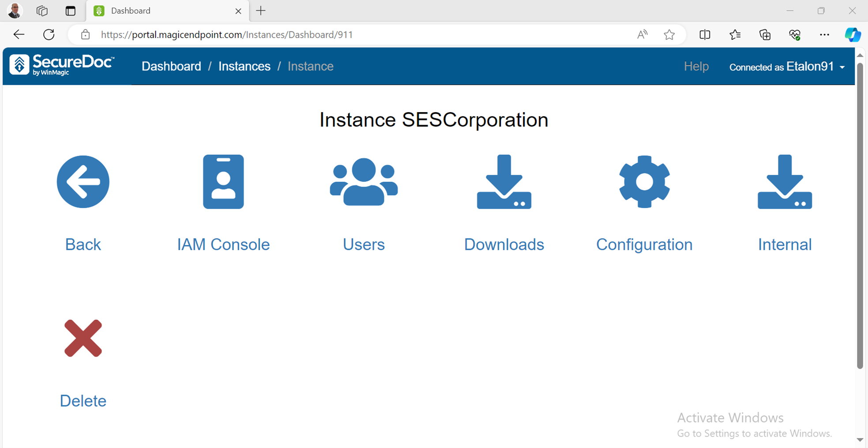Open the Internal downloads icon
This screenshot has height=448, width=868.
pos(784,182)
